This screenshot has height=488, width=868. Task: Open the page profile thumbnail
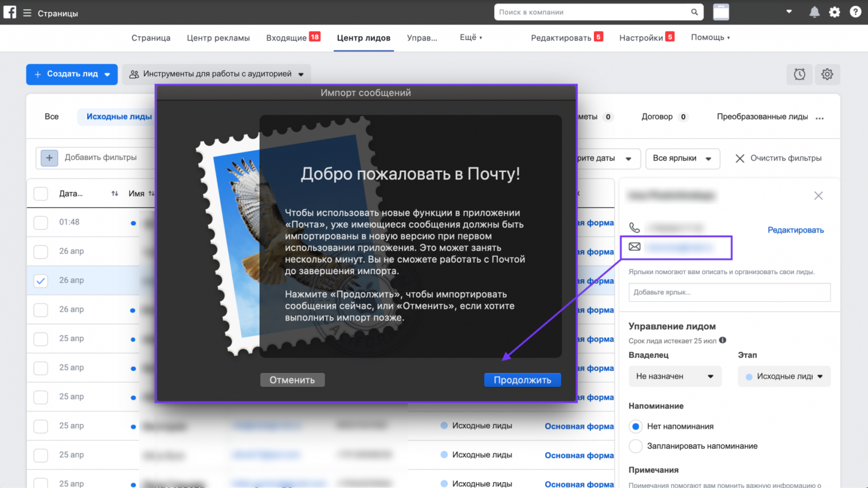coord(721,12)
